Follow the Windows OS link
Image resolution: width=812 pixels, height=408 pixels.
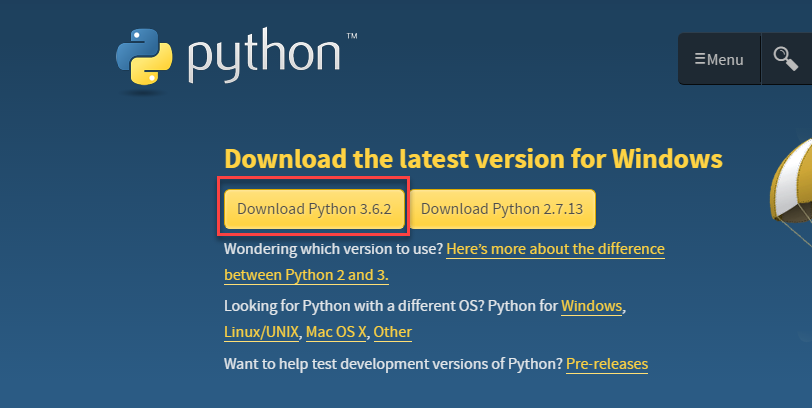[591, 306]
